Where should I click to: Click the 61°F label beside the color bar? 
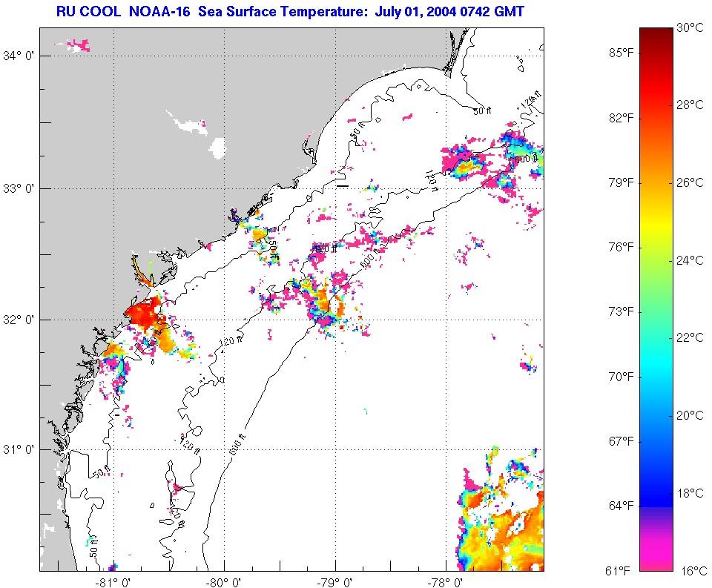coord(619,571)
